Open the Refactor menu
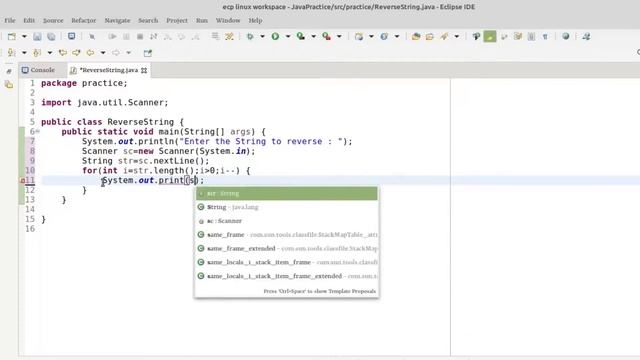 pyautogui.click(x=84, y=20)
